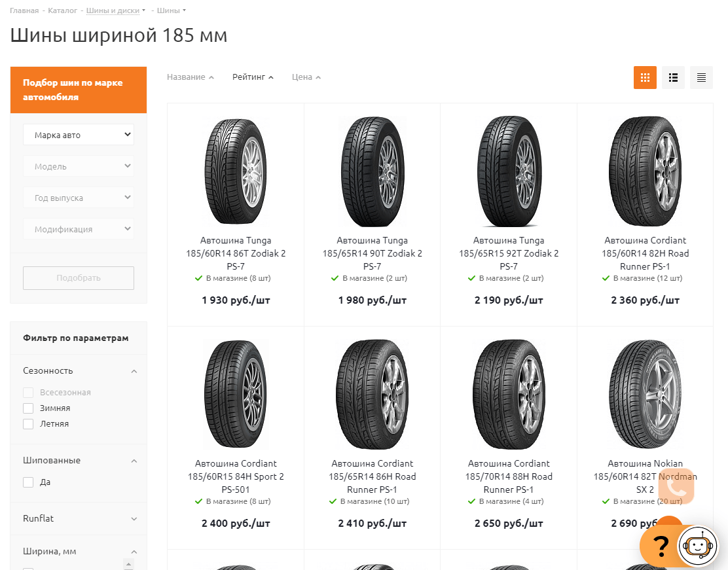Switch to compact table view

pos(701,77)
